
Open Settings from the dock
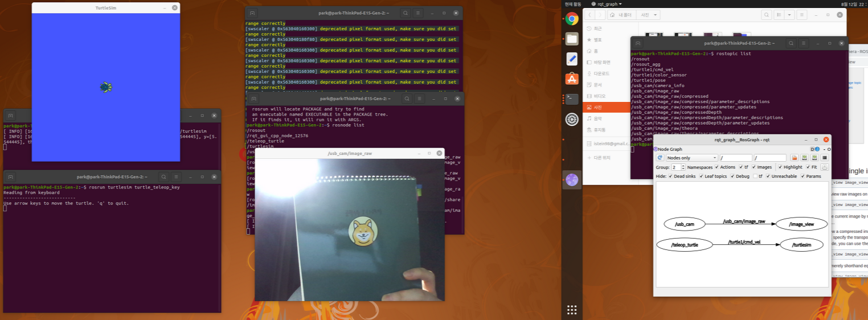(572, 119)
